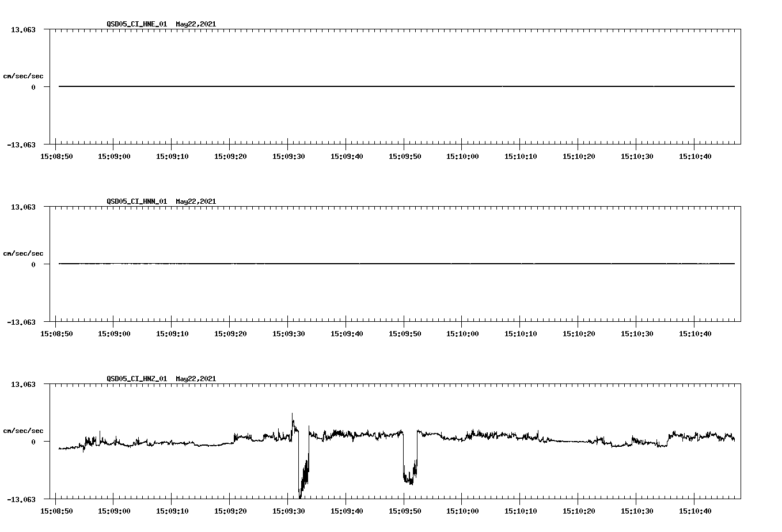Click the flat HNE waveform trace
782x532 pixels.
pyautogui.click(x=346, y=86)
